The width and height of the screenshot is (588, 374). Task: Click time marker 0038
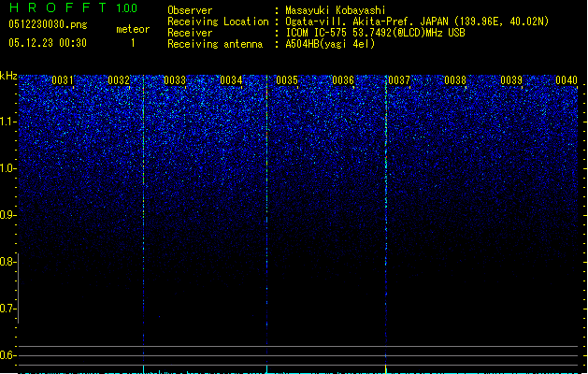(455, 80)
